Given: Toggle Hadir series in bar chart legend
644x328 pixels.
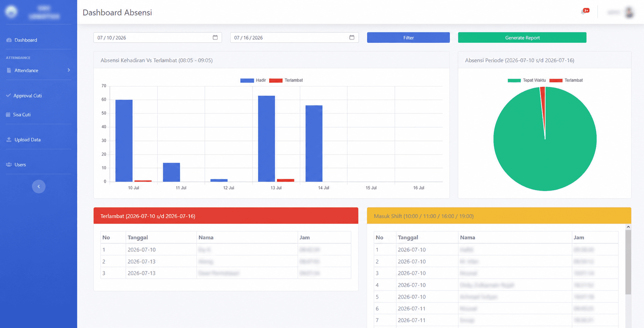Looking at the screenshot, I should pyautogui.click(x=253, y=80).
